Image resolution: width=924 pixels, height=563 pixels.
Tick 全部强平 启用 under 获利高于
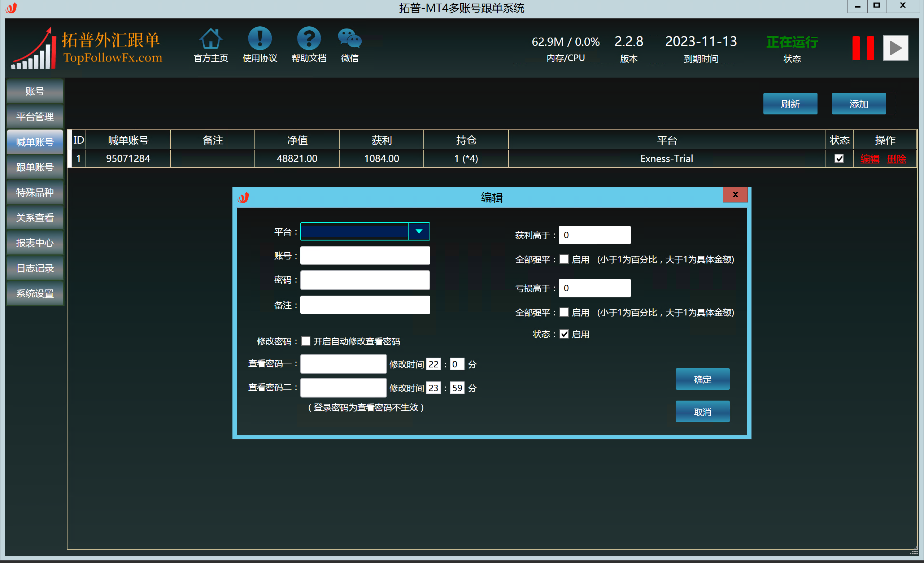point(564,259)
